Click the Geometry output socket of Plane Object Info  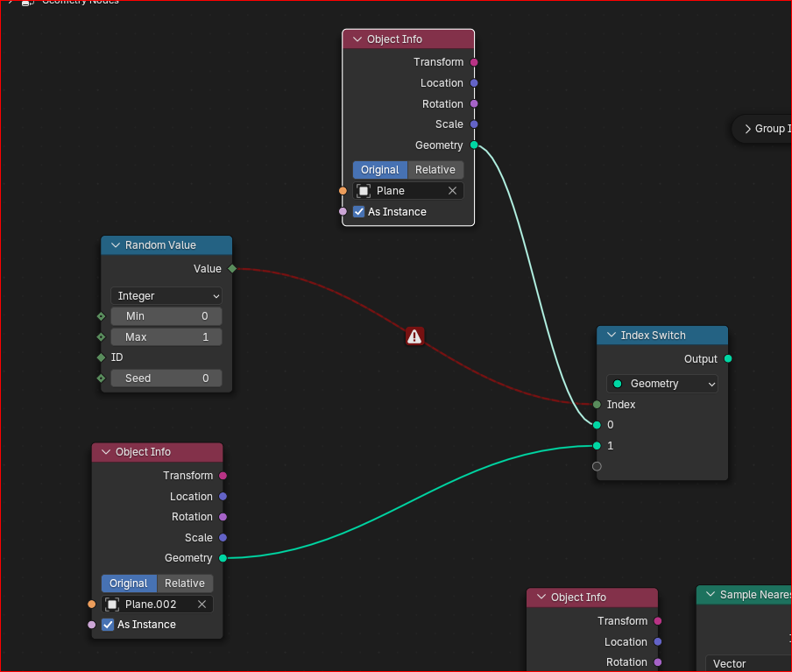point(474,145)
